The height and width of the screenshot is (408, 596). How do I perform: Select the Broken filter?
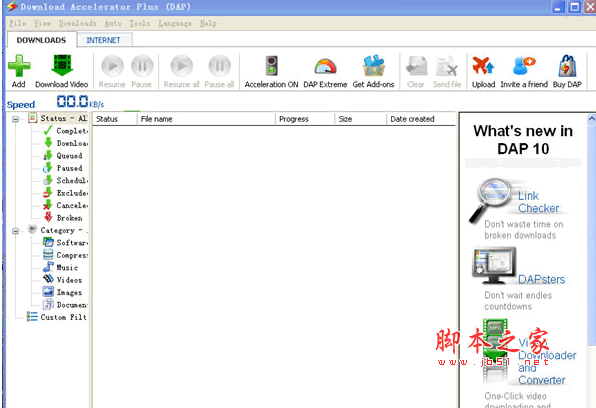coord(63,218)
